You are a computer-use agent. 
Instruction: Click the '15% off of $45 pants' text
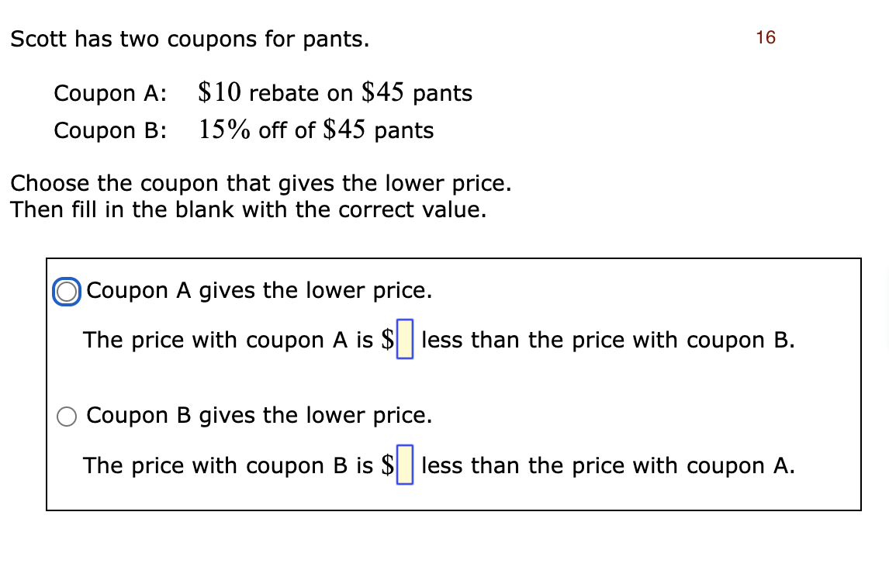pos(316,130)
